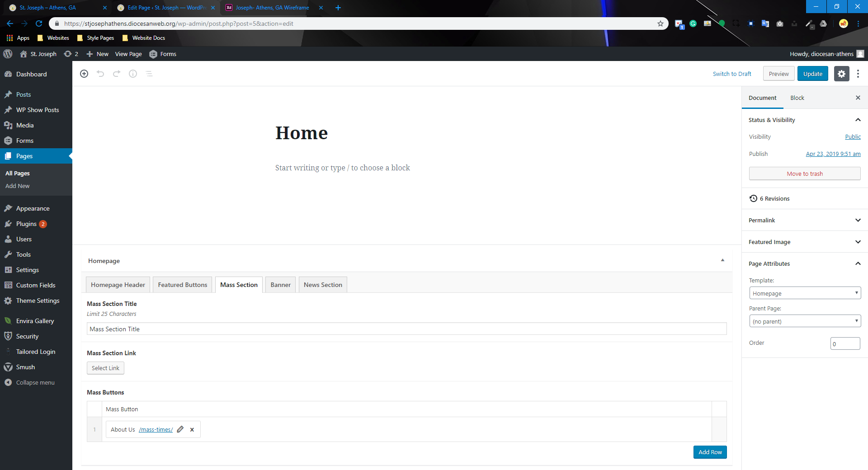868x470 pixels.
Task: Close the settings sidebar panel
Action: [858, 98]
